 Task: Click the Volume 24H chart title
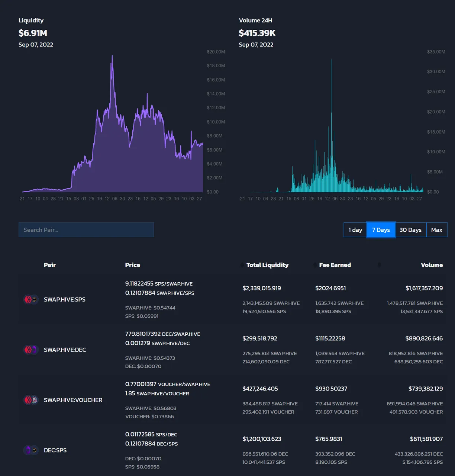click(x=255, y=20)
